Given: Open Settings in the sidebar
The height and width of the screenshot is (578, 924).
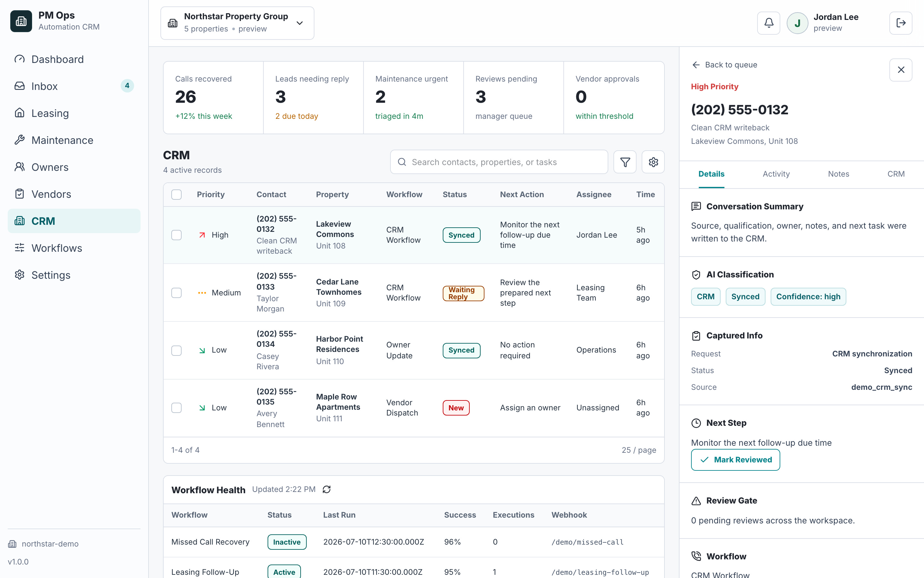Looking at the screenshot, I should pos(74,275).
